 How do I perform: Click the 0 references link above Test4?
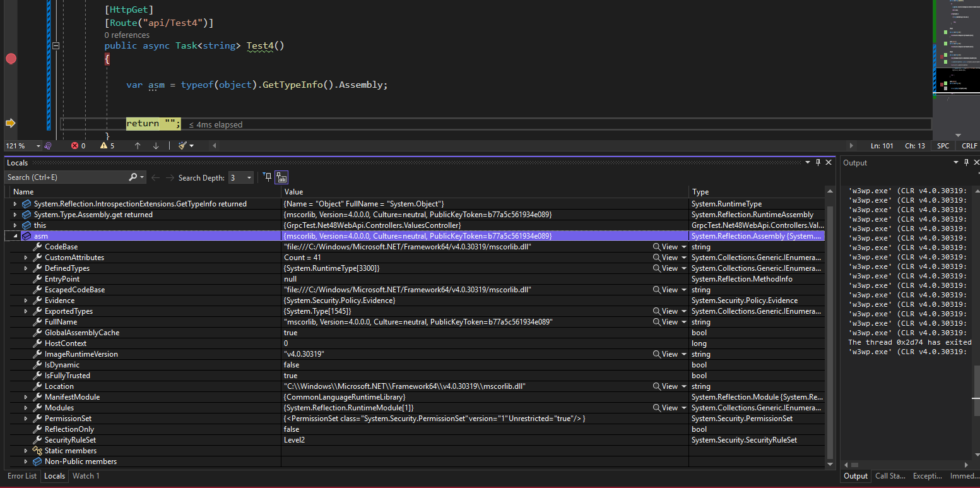click(127, 35)
